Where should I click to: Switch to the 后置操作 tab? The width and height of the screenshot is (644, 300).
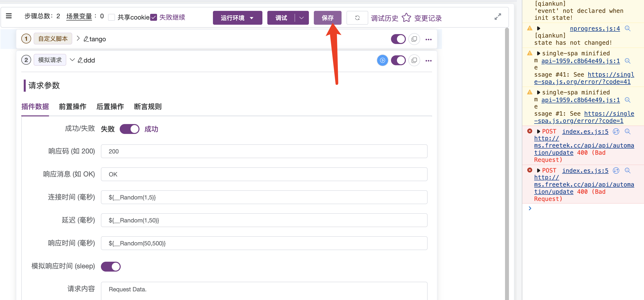click(x=110, y=107)
